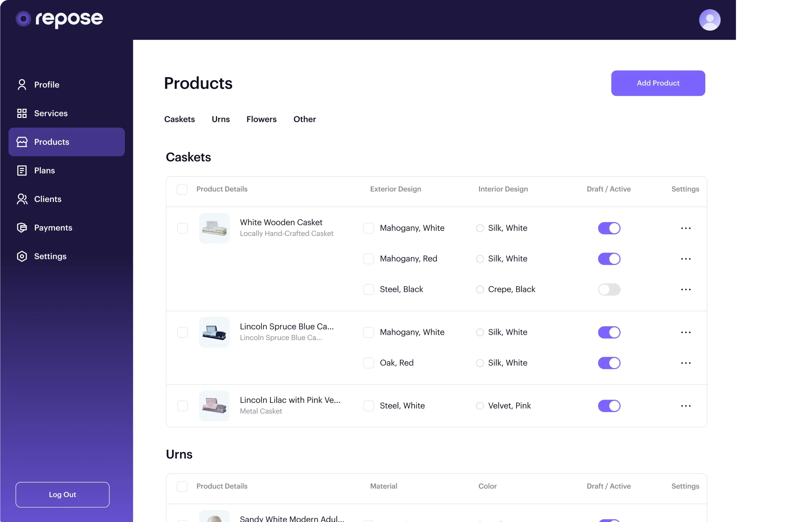Screen dimensions: 812x522
Task: Click the Clients icon in sidebar
Action: click(22, 199)
